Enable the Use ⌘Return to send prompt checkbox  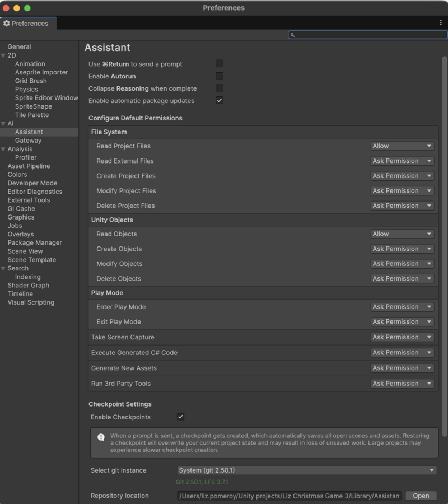(218, 64)
